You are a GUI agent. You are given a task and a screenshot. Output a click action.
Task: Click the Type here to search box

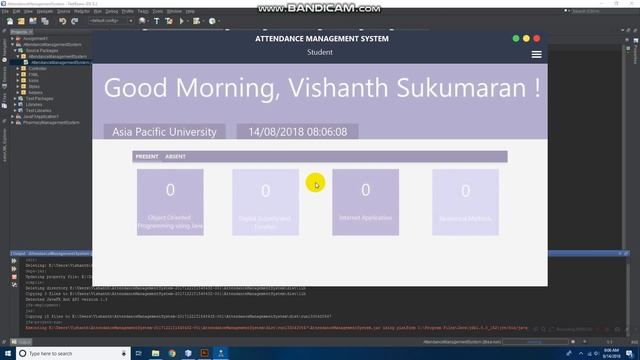click(73, 353)
